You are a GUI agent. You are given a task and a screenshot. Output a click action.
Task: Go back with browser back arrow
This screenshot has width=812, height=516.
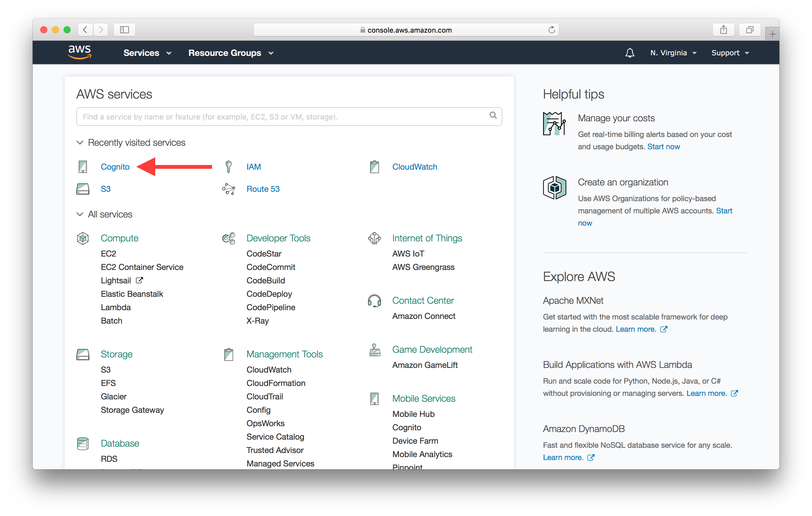pyautogui.click(x=85, y=30)
